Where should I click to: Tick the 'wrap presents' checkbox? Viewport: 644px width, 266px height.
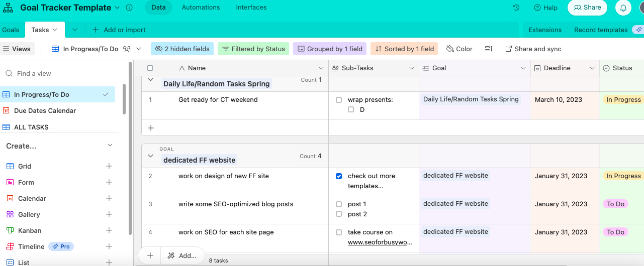[x=339, y=100]
